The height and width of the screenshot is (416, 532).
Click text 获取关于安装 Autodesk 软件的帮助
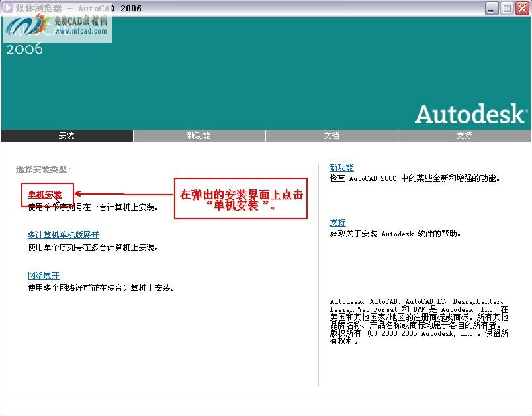pyautogui.click(x=395, y=234)
